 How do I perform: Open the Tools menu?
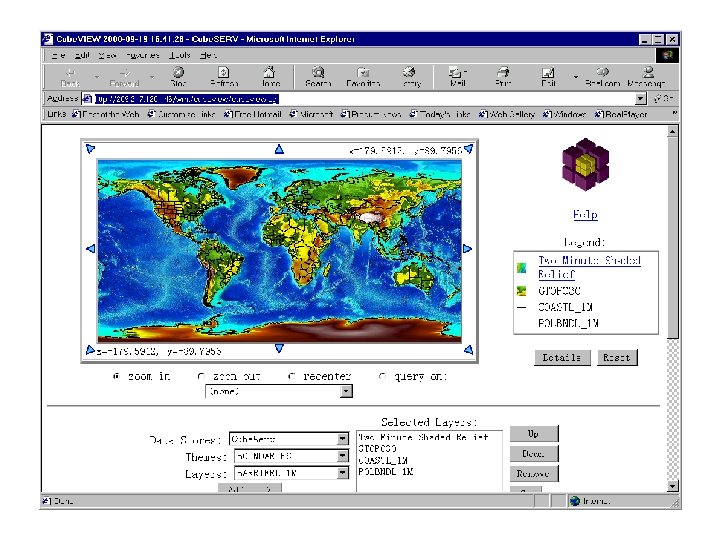point(180,56)
